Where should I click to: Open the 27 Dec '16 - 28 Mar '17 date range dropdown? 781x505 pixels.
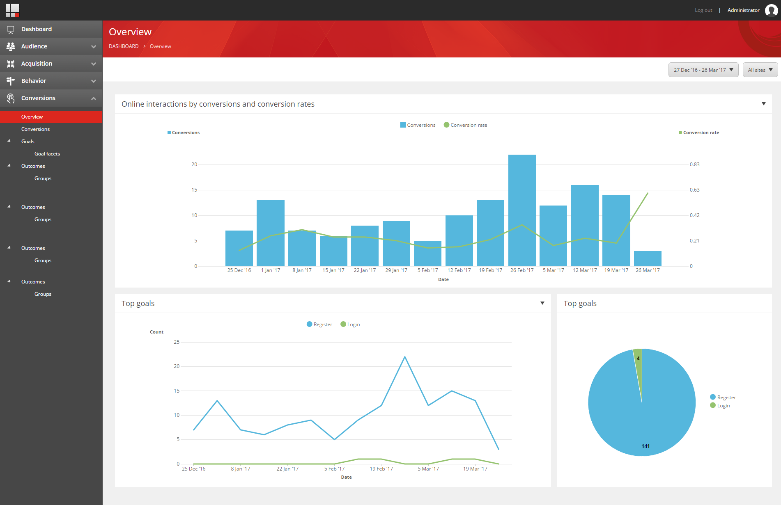pos(703,70)
